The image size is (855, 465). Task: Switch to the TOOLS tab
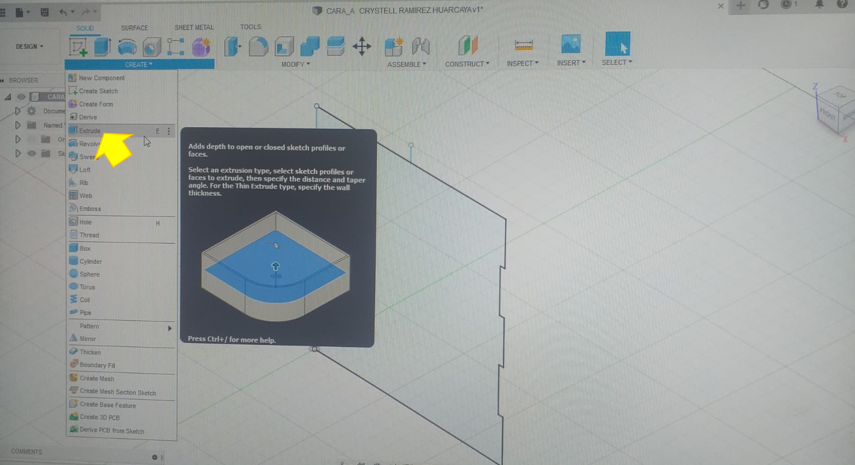click(250, 27)
